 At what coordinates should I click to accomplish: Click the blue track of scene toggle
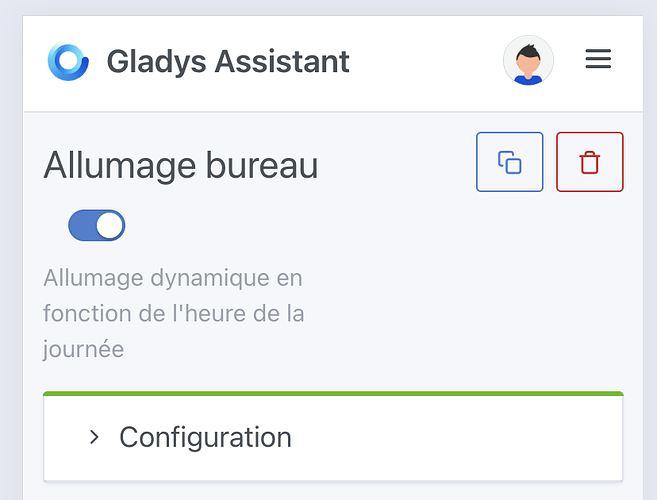[x=82, y=226]
